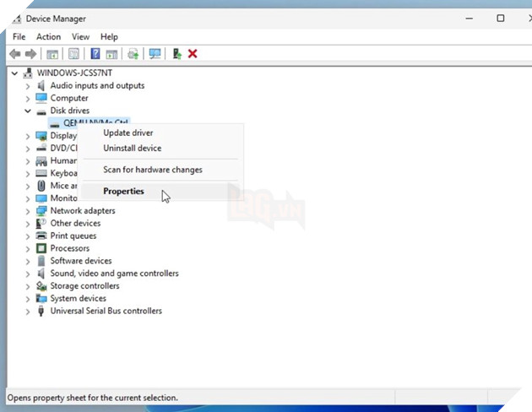The image size is (532, 412).
Task: Click the Network adapters icon
Action: coord(41,210)
